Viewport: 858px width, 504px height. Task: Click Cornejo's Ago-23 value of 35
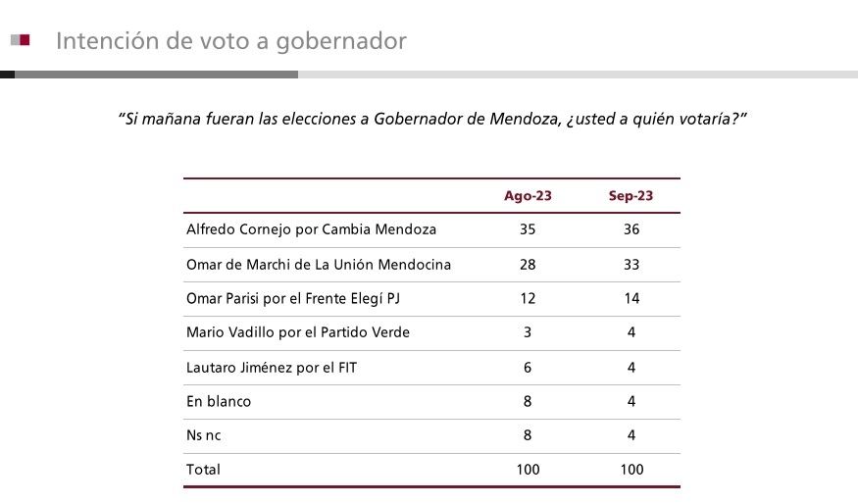pos(528,230)
